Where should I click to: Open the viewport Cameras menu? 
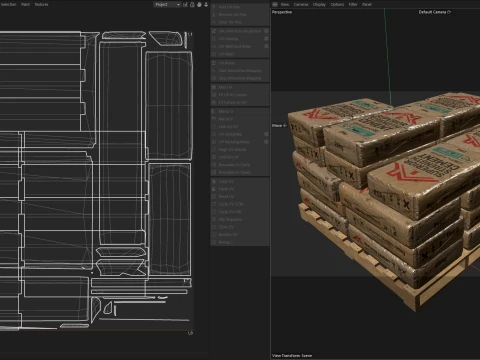301,4
